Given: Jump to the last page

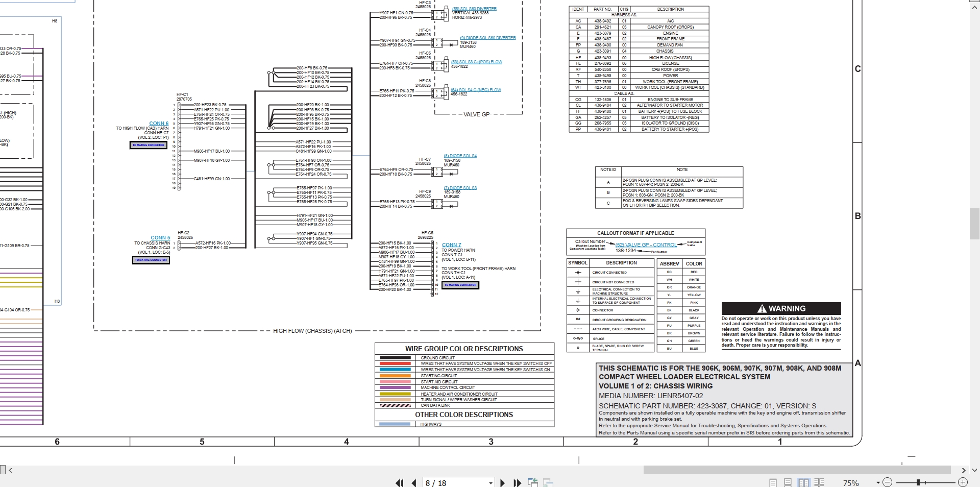Looking at the screenshot, I should coord(517,482).
